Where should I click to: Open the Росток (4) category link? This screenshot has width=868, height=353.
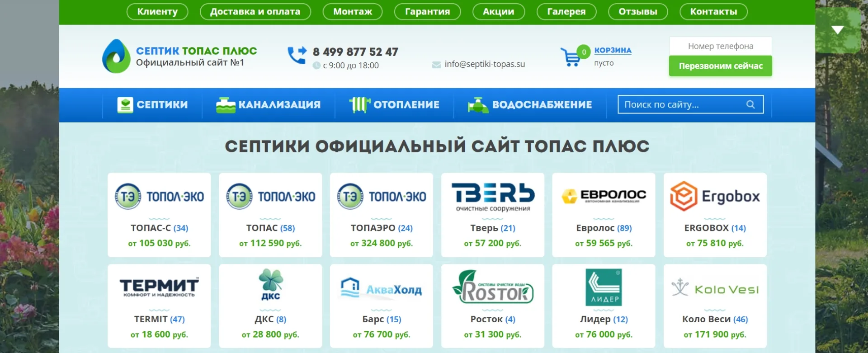point(493,320)
